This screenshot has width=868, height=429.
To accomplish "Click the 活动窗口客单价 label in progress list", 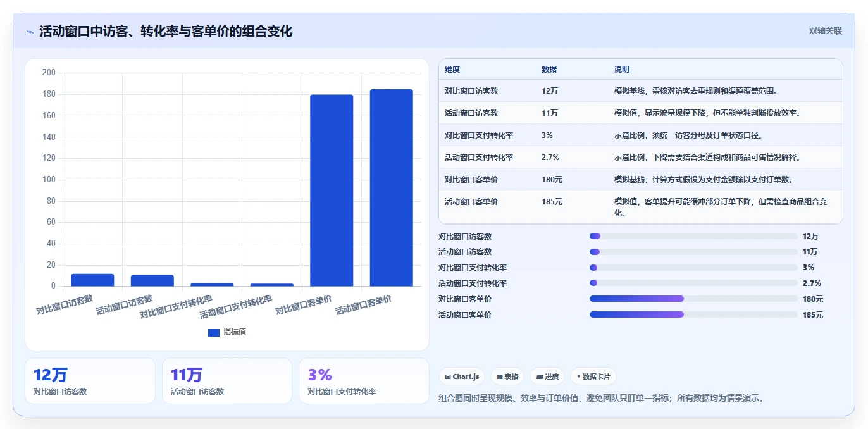I will point(465,315).
